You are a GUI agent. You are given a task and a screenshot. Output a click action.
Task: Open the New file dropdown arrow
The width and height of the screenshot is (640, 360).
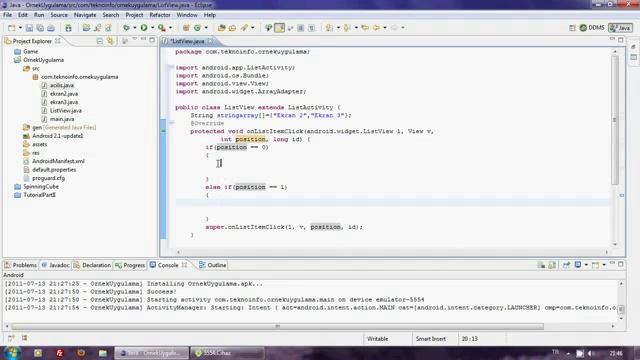coord(20,28)
